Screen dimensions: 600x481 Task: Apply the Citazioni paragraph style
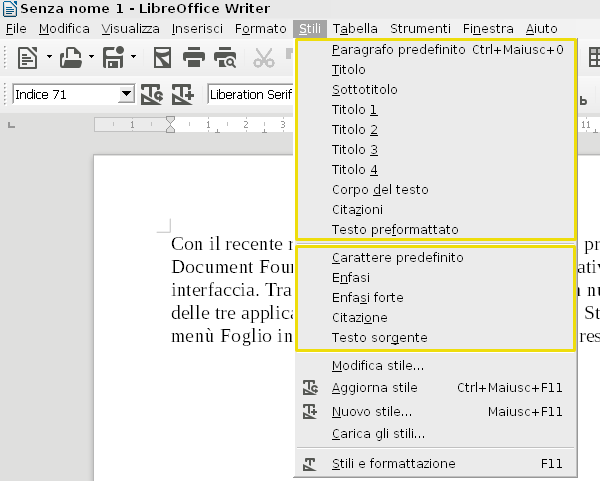[435, 210]
